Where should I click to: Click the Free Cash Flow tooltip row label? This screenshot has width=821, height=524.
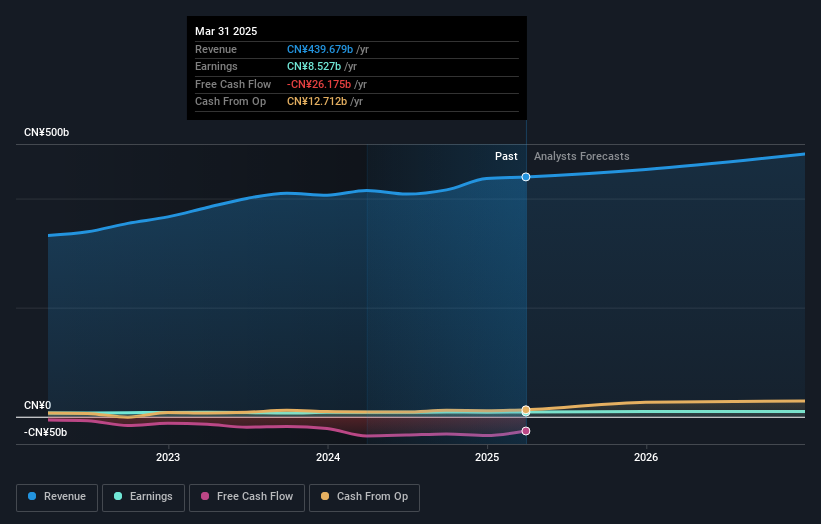[233, 84]
